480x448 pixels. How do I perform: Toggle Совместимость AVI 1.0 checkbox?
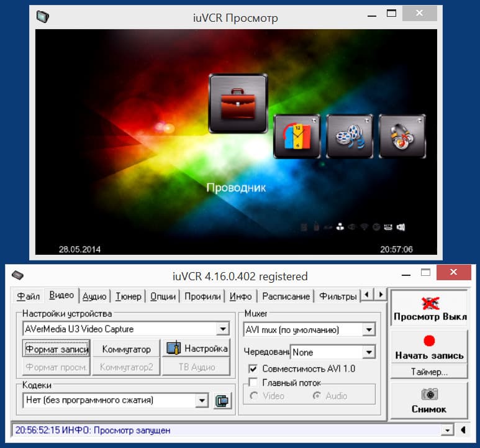pyautogui.click(x=253, y=368)
